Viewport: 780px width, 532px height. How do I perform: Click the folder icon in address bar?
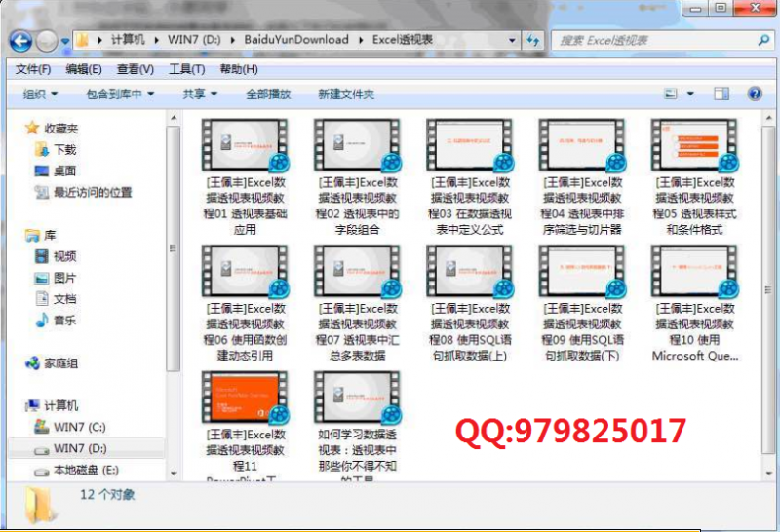click(x=83, y=40)
